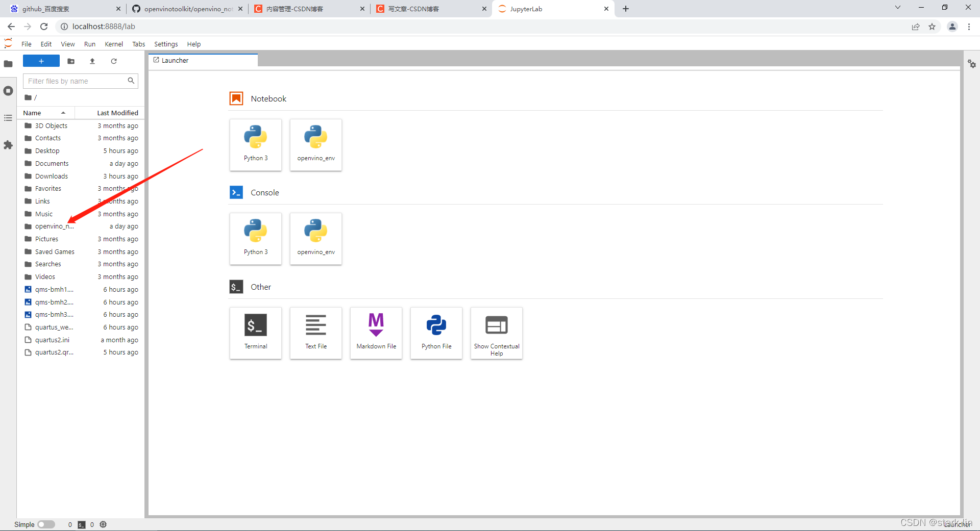Select the Videos folder
The height and width of the screenshot is (531, 980).
81,277
